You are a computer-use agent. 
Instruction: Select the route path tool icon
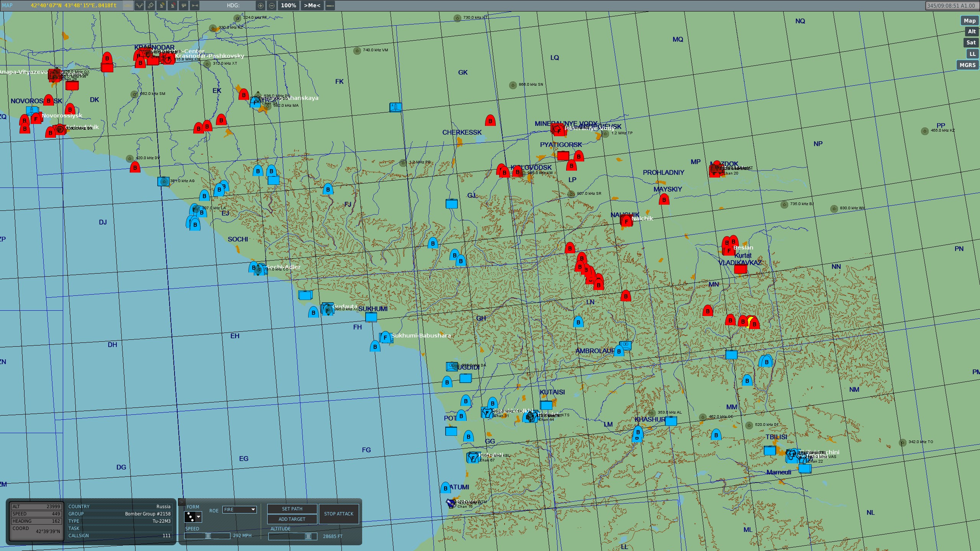pyautogui.click(x=139, y=5)
